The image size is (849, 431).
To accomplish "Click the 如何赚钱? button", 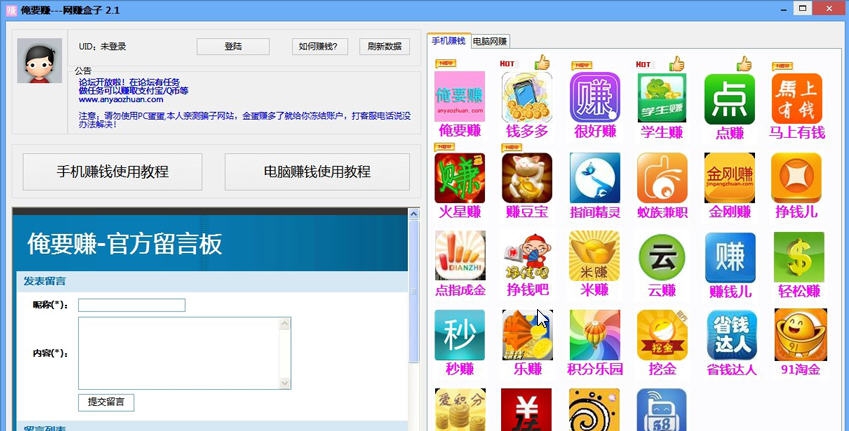I will (x=319, y=47).
